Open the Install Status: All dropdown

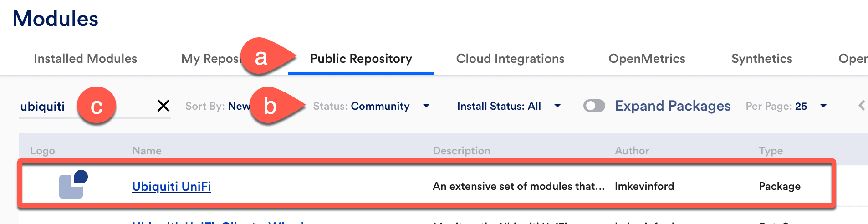pyautogui.click(x=509, y=106)
